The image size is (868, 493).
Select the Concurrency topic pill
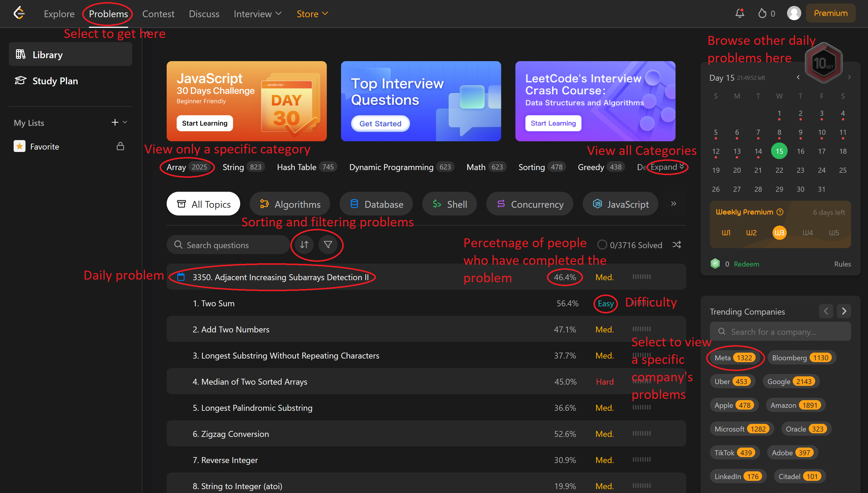[x=530, y=204]
